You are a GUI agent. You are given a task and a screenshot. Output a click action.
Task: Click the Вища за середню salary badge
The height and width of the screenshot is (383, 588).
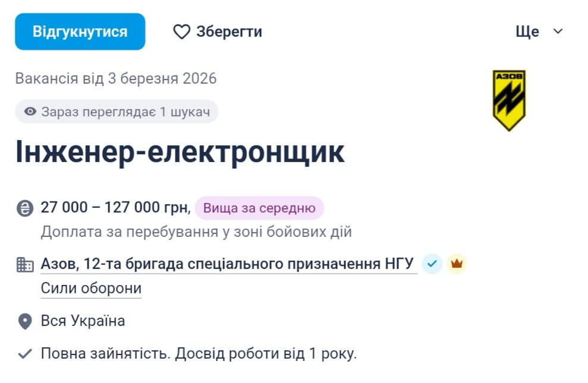click(259, 208)
